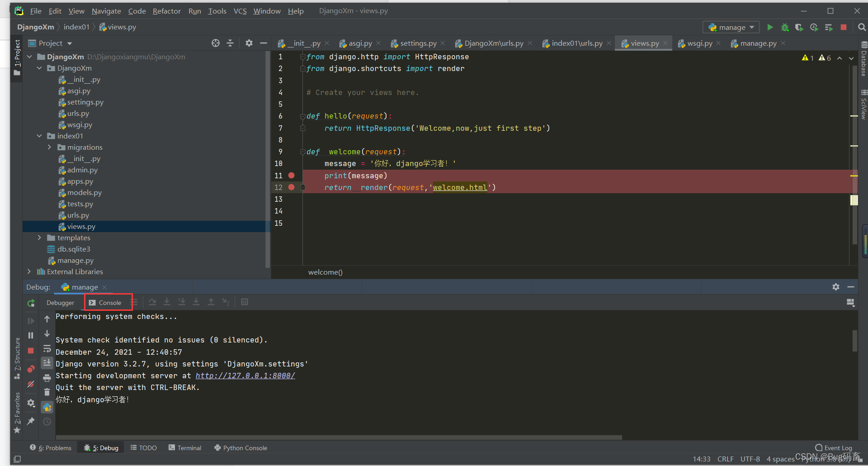
Task: Stop the running process in top toolbar
Action: 844,27
